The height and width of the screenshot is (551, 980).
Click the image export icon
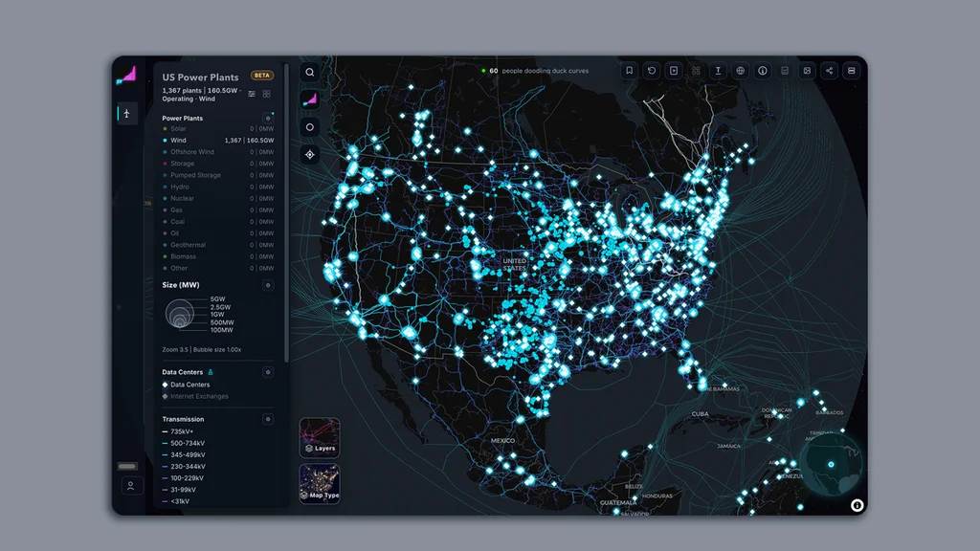(807, 71)
